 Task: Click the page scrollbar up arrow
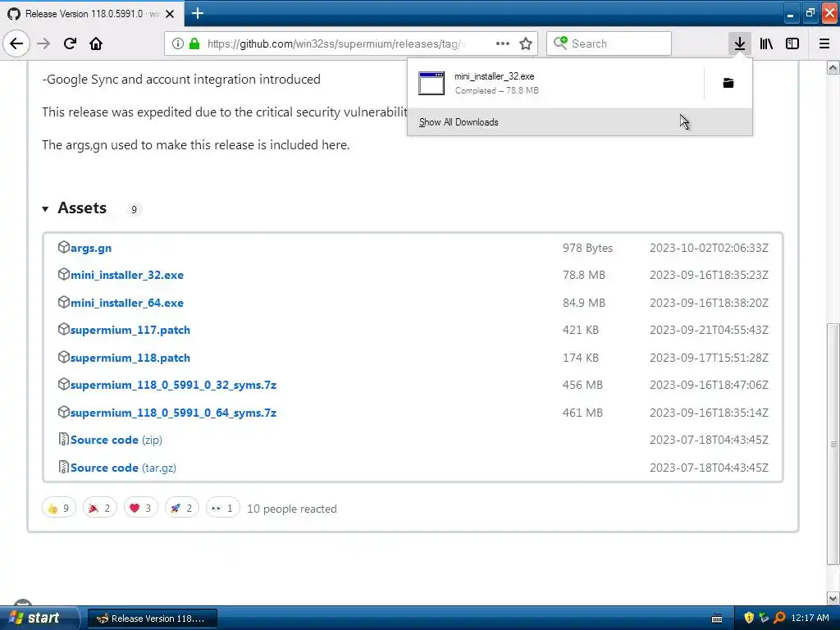coord(833,67)
